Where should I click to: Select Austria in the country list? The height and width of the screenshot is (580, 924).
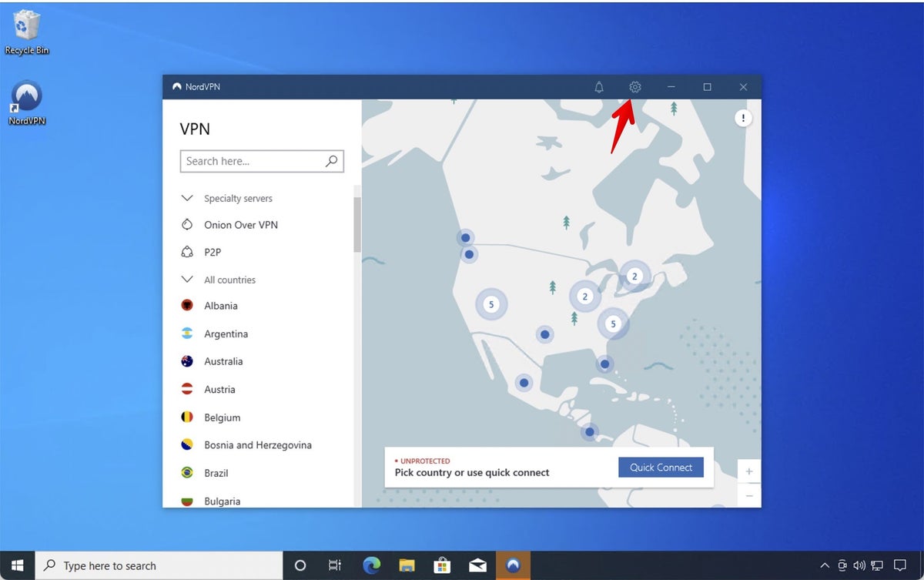tap(219, 389)
